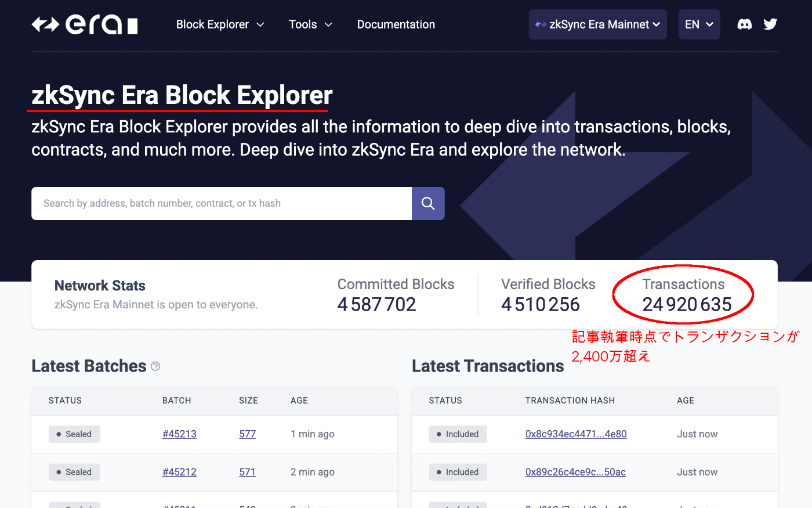Viewport: 812px width, 508px height.
Task: Click the Verified Blocks value 4 510 256
Action: pos(541,304)
